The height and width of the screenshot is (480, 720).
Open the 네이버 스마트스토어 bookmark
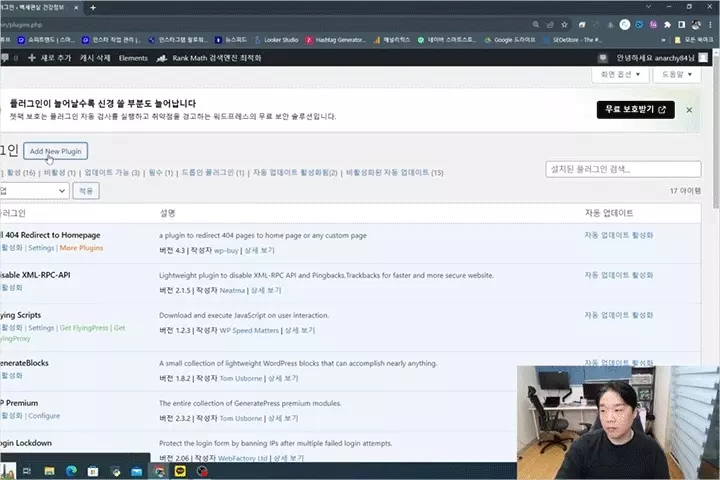tap(447, 40)
